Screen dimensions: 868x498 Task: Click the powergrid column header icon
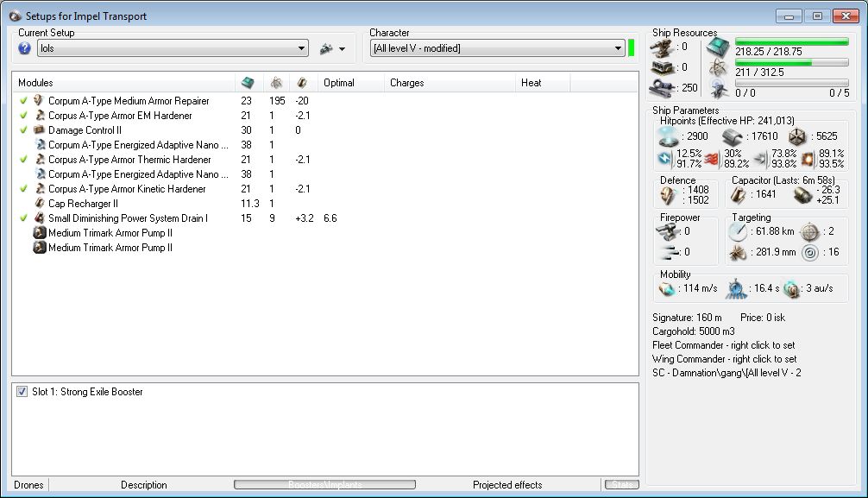276,83
